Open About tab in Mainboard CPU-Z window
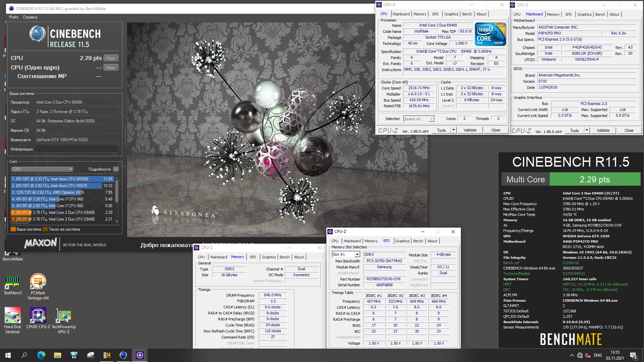This screenshot has height=362, width=644. pos(614,14)
